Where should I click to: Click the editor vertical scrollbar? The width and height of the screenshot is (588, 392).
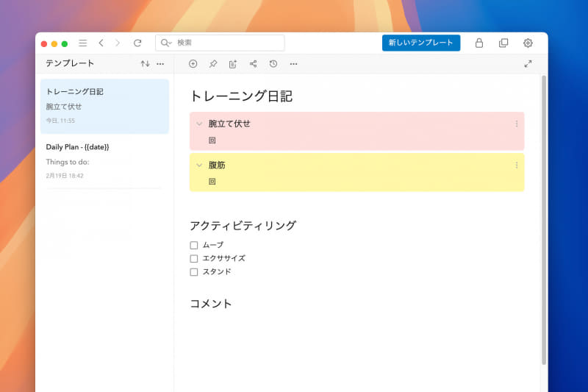[x=544, y=220]
